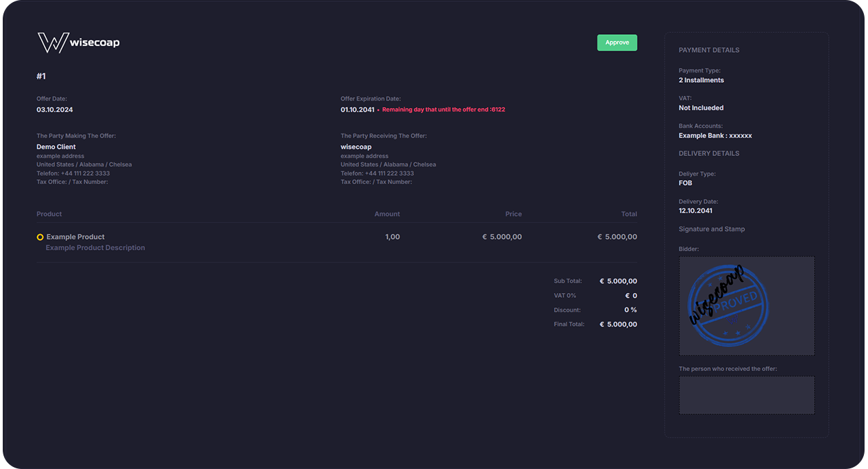The image size is (868, 469).
Task: Click the Final Total amount
Action: point(618,325)
